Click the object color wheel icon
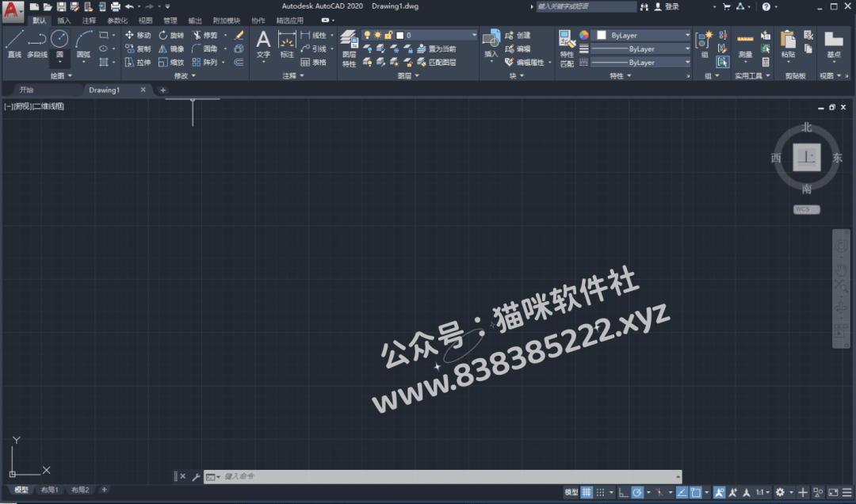The image size is (856, 504). 583,35
